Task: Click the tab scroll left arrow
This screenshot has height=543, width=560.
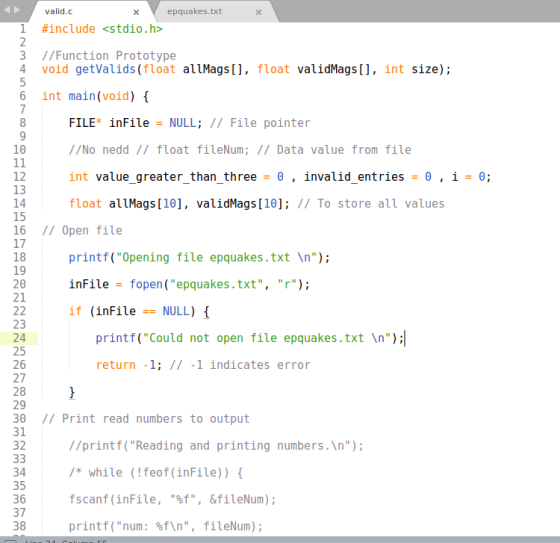Action: (x=6, y=10)
